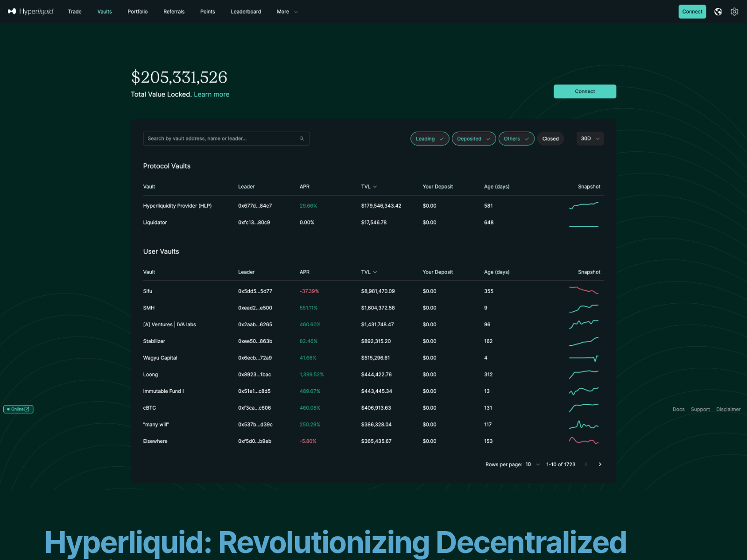747x560 pixels.
Task: View Liquidator snapshot chart
Action: click(584, 226)
